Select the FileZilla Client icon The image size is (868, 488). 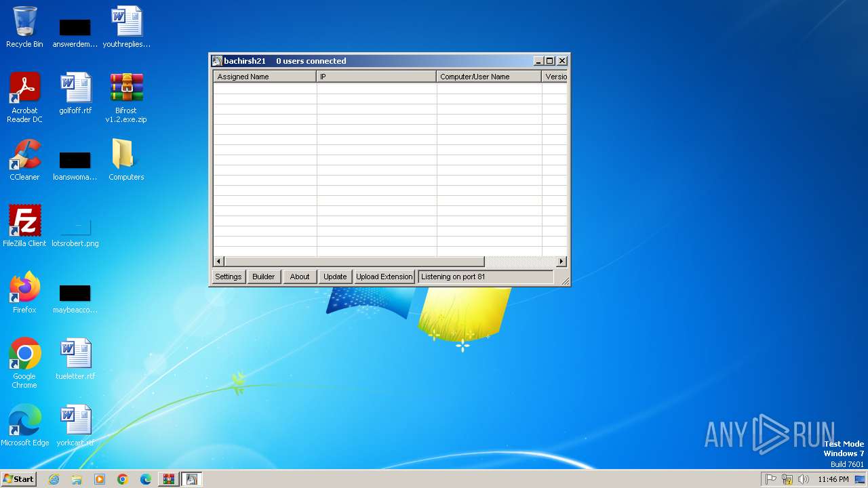(24, 226)
